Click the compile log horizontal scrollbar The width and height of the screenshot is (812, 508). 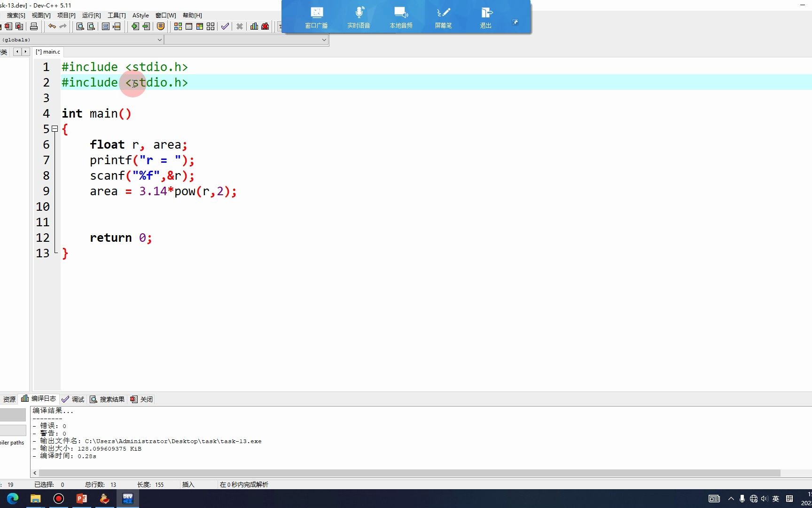coord(409,473)
